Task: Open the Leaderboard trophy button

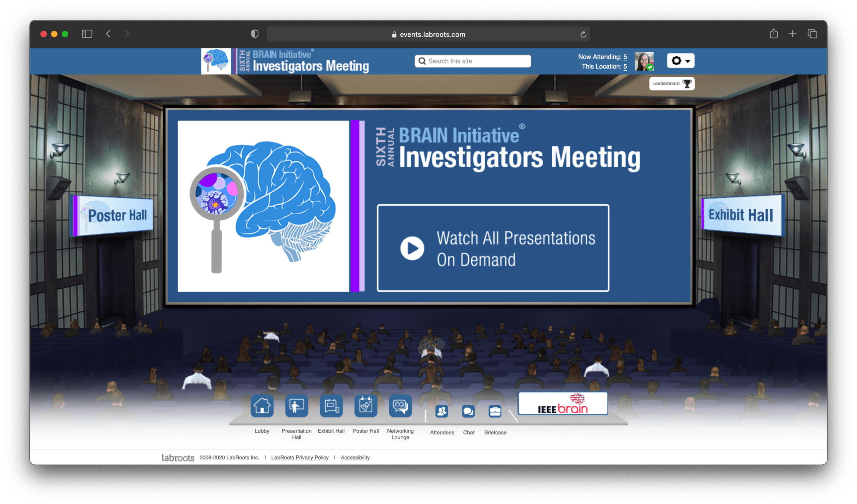Action: coord(671,84)
